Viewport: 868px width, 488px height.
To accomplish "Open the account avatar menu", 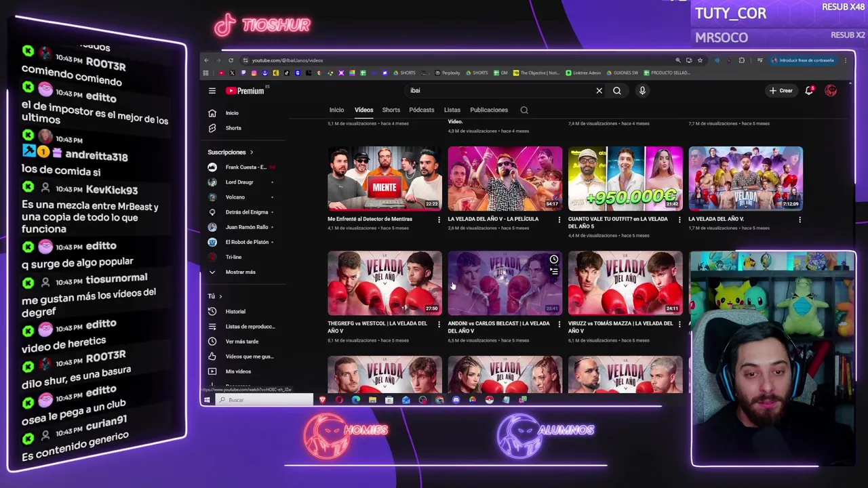I will pyautogui.click(x=831, y=90).
